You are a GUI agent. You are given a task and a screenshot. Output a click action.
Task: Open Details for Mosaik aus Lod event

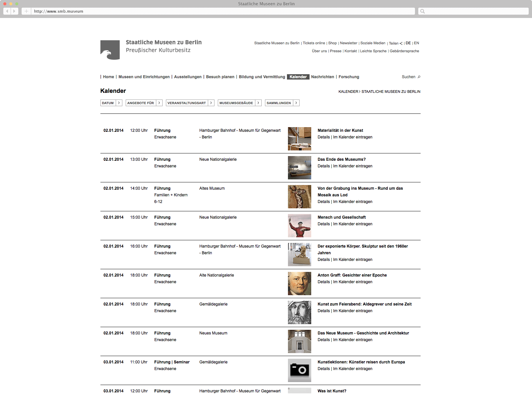point(324,202)
